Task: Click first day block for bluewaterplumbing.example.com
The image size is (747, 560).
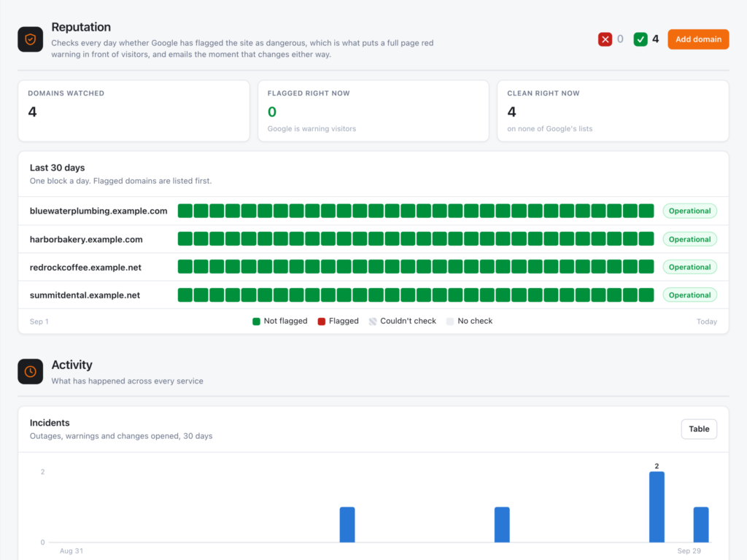Action: click(x=185, y=211)
